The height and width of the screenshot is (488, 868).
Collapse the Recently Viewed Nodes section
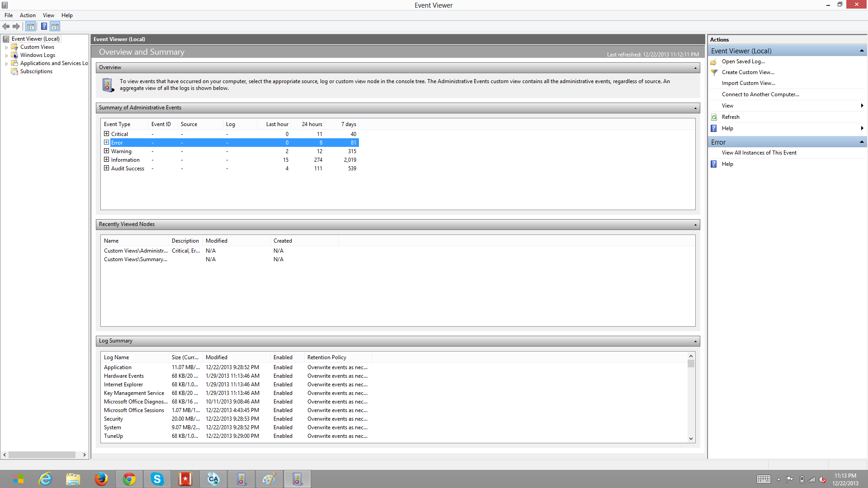click(695, 225)
